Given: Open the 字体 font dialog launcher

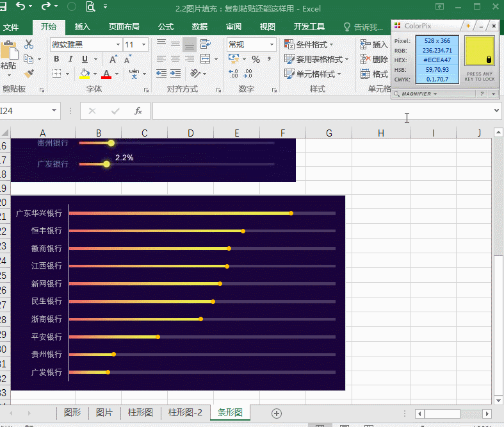Looking at the screenshot, I should tap(146, 90).
